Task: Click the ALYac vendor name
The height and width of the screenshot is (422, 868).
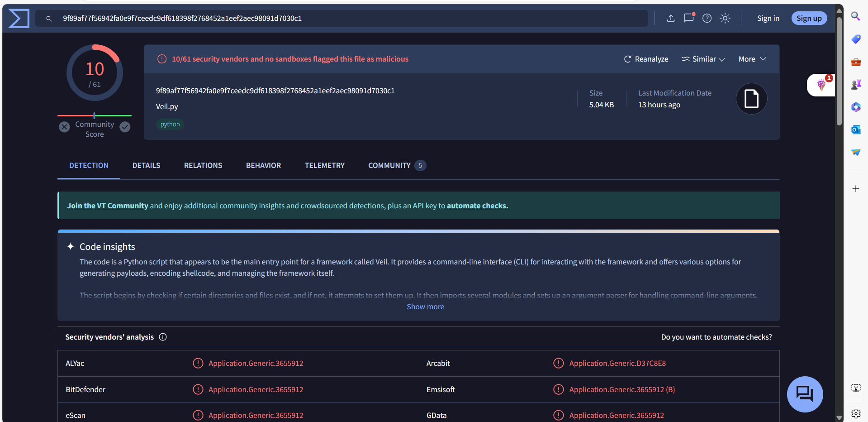Action: tap(75, 363)
